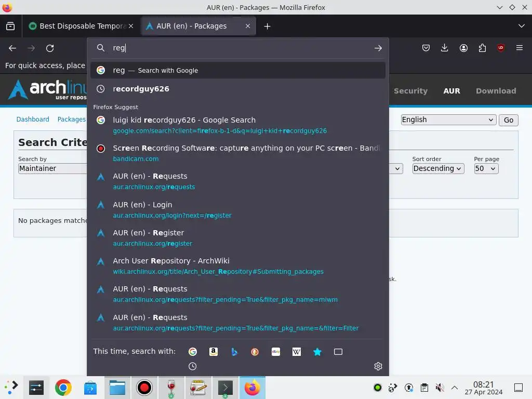532x399 pixels.
Task: Click the Go arrow in the address bar
Action: [378, 48]
